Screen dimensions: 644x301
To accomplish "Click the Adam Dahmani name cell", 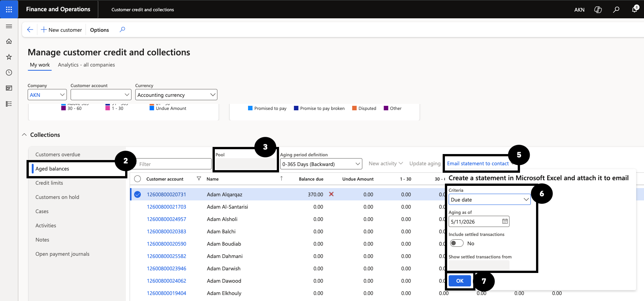I will [x=225, y=256].
